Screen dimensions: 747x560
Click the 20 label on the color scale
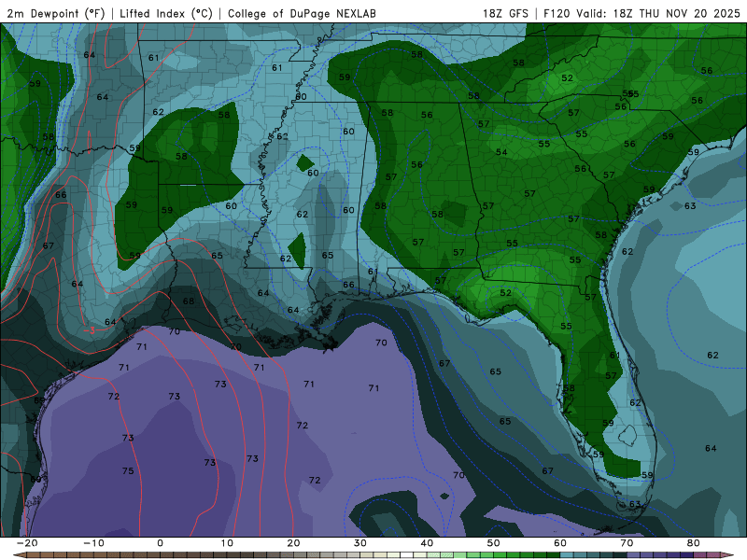point(293,543)
